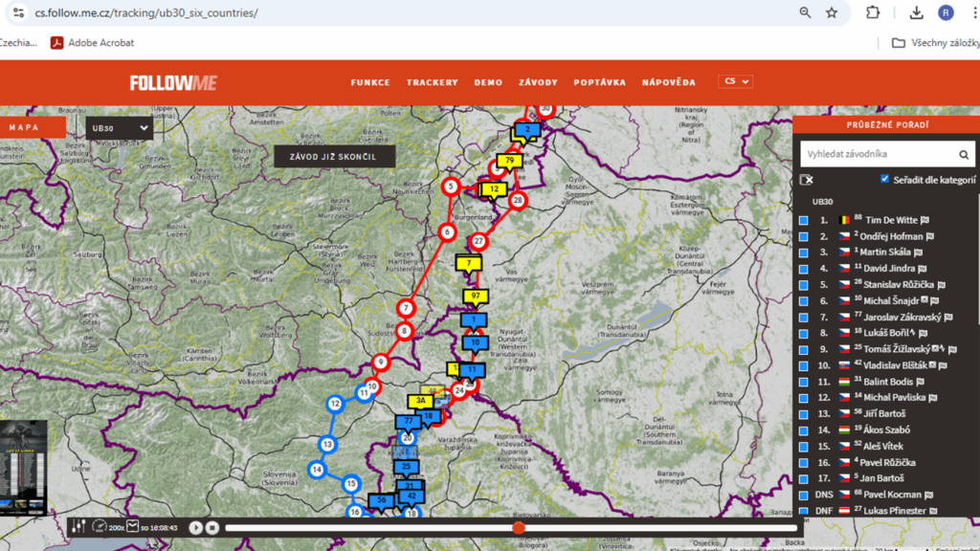The width and height of the screenshot is (980, 551).
Task: Open Všechny záložky bookmarks folder
Action: pos(936,42)
